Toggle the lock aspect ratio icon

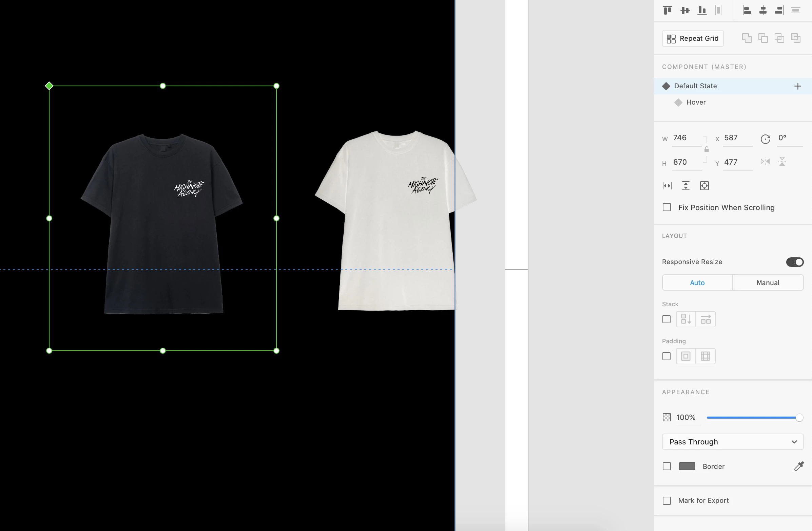click(x=706, y=150)
